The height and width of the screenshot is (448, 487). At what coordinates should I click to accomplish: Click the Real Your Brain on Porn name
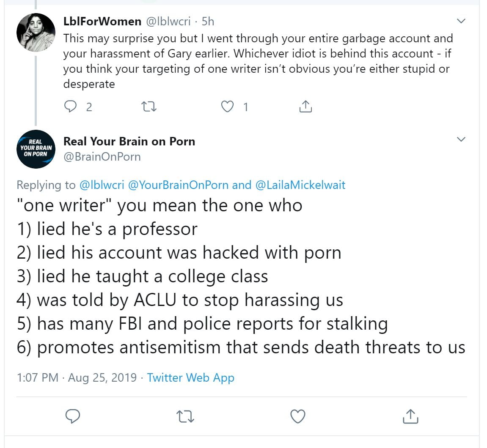click(129, 141)
